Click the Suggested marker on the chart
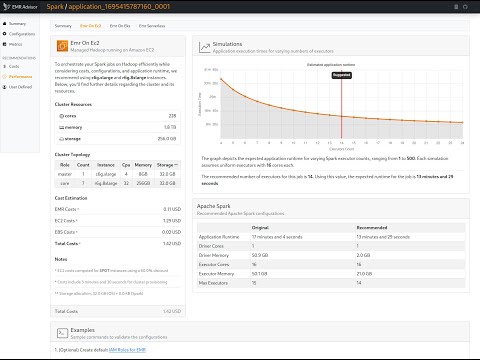Screen dimensions: 480x360 [342, 75]
